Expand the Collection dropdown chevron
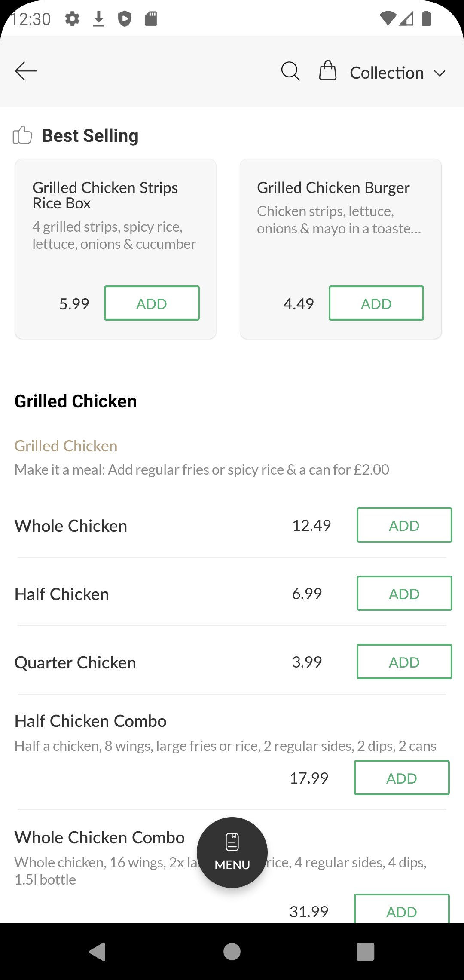Image resolution: width=464 pixels, height=980 pixels. [x=440, y=73]
